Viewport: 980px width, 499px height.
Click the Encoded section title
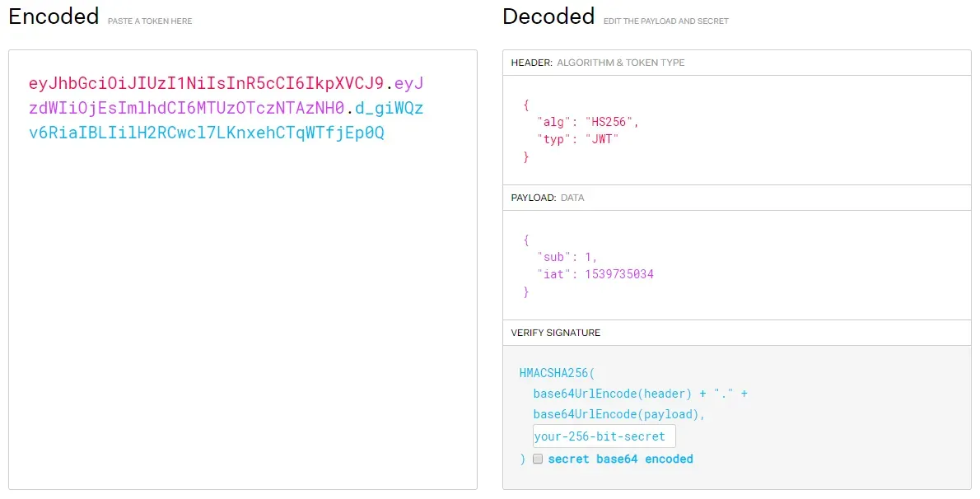tap(53, 16)
